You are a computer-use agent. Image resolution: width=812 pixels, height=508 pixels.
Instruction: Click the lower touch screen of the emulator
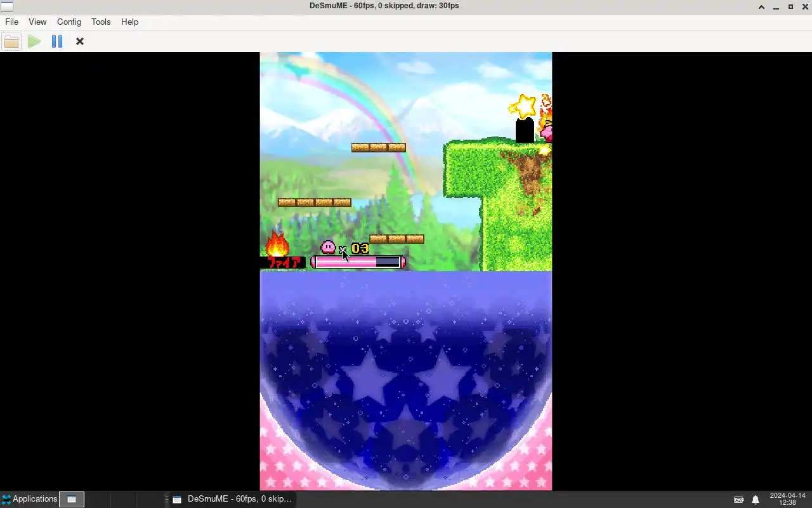[x=406, y=381]
